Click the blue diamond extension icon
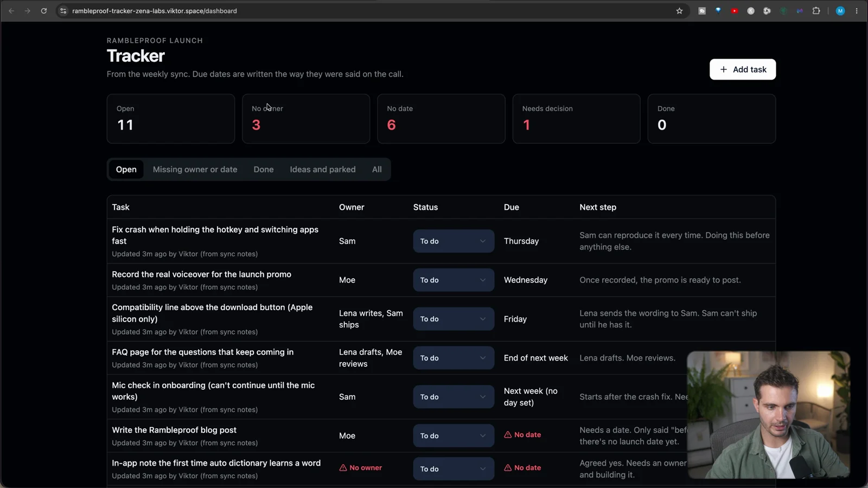Image resolution: width=868 pixels, height=488 pixels. [718, 11]
